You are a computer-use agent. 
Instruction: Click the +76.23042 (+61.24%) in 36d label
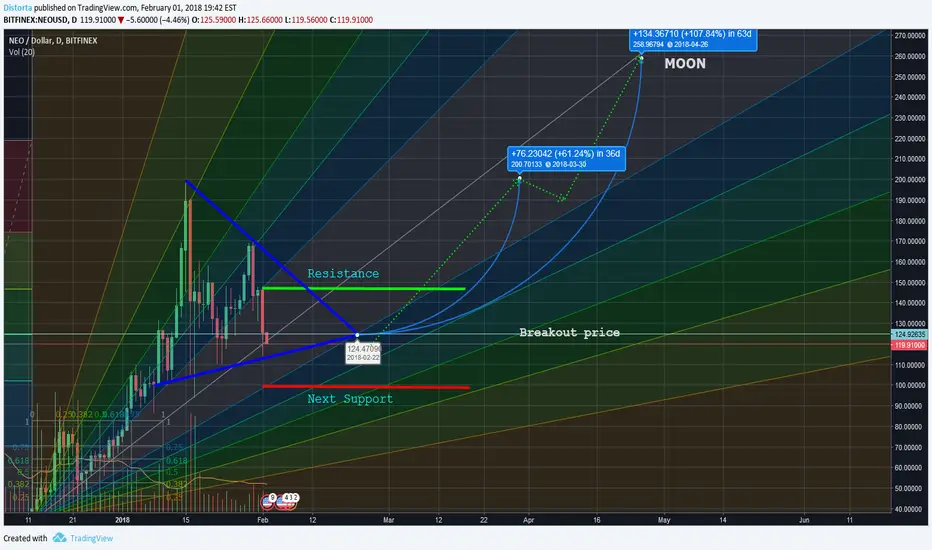pos(566,158)
